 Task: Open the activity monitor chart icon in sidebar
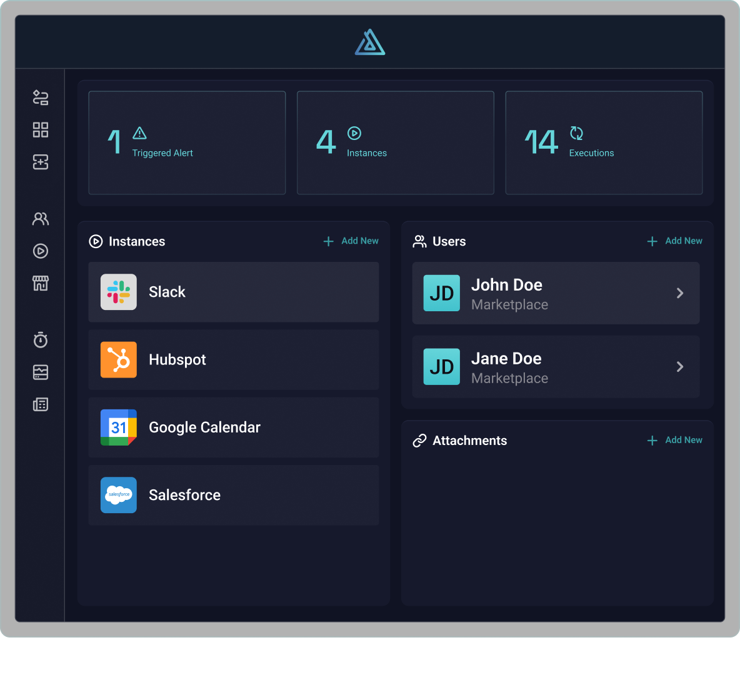click(41, 372)
